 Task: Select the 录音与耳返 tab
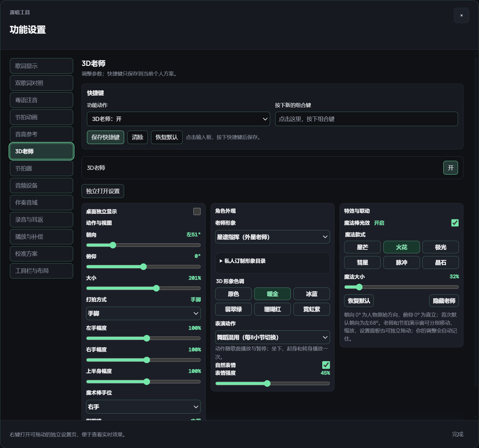41,220
